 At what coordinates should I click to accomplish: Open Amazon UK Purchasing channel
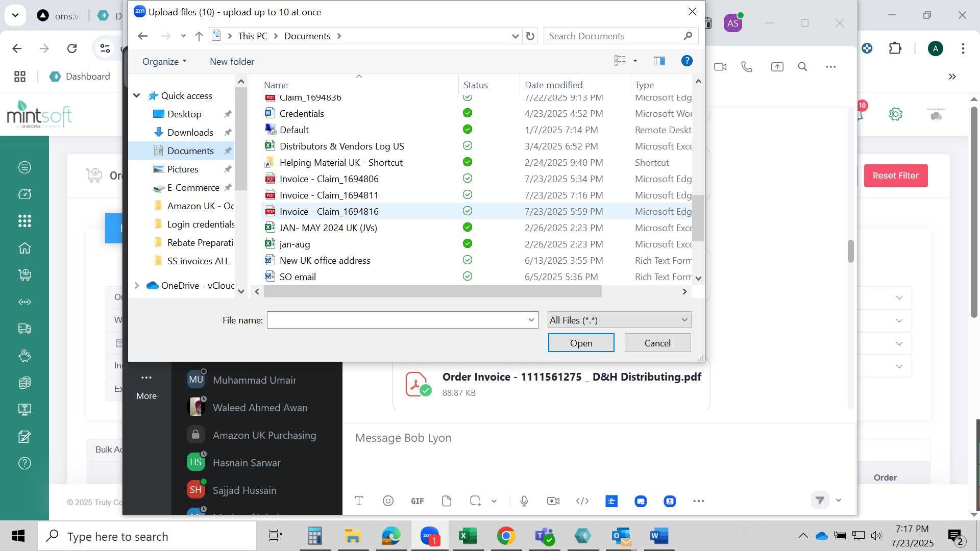[264, 435]
